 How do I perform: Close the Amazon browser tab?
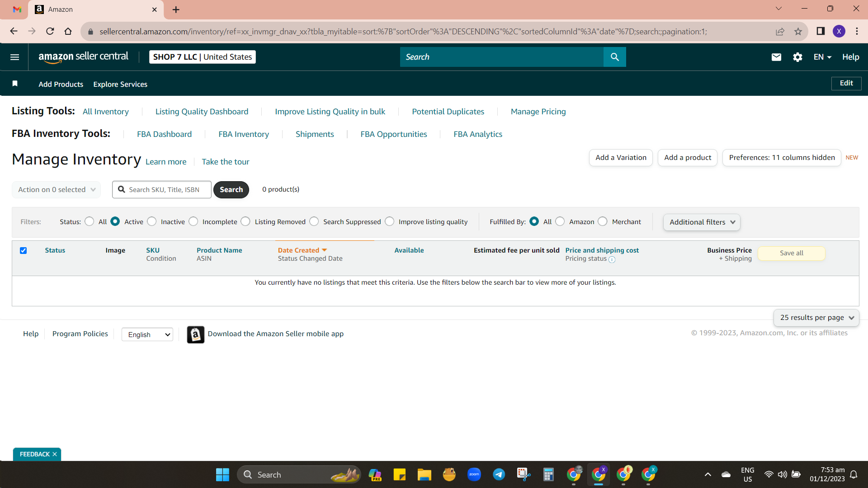point(155,9)
